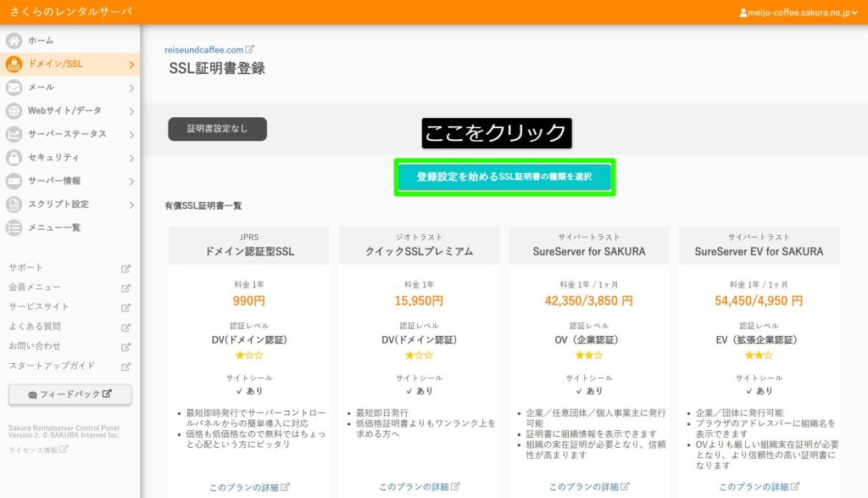
Task: Click the フィードバック button
Action: click(70, 394)
